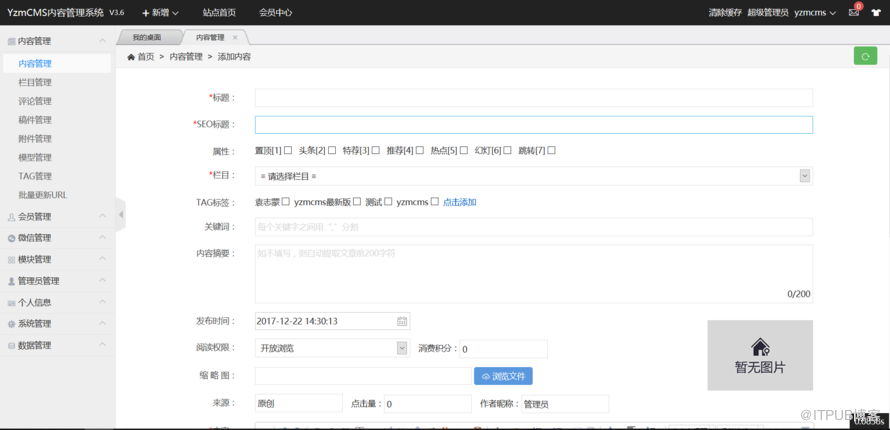Check the 幻灯[6] attribute checkbox
This screenshot has height=430, width=890.
507,150
